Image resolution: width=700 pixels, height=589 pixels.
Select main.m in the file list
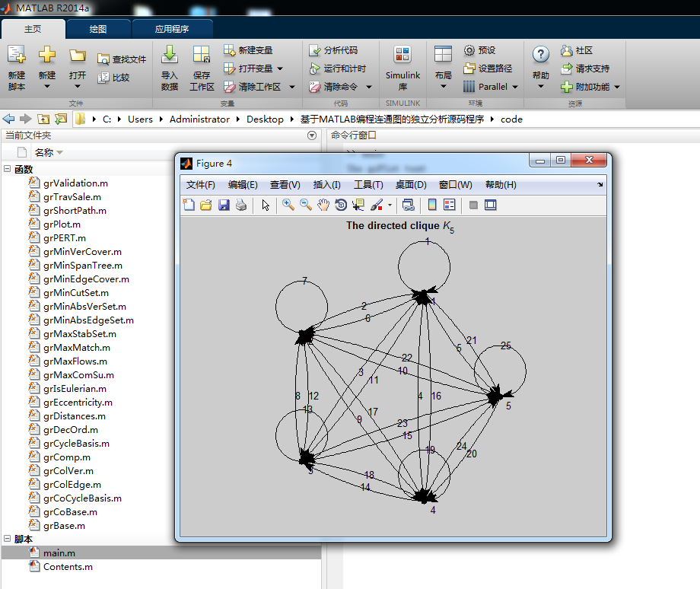click(161, 552)
